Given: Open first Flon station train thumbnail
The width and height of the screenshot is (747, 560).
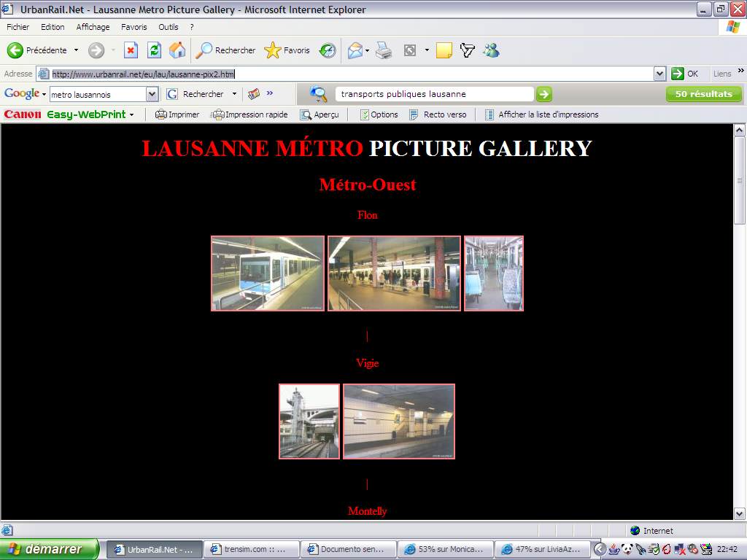Looking at the screenshot, I should [268, 273].
